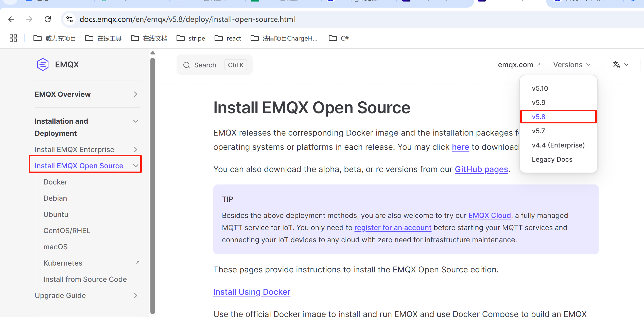
Task: Select v4.4 (Enterprise) docs
Action: pos(558,145)
